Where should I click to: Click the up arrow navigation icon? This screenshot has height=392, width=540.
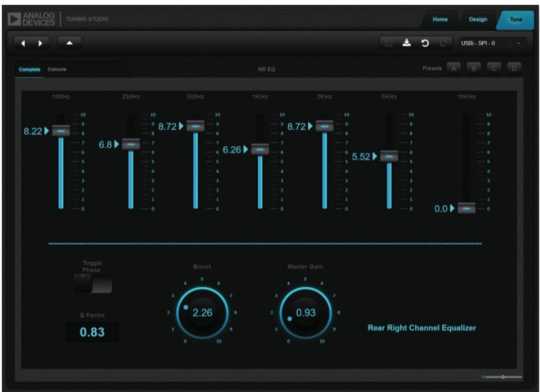69,43
